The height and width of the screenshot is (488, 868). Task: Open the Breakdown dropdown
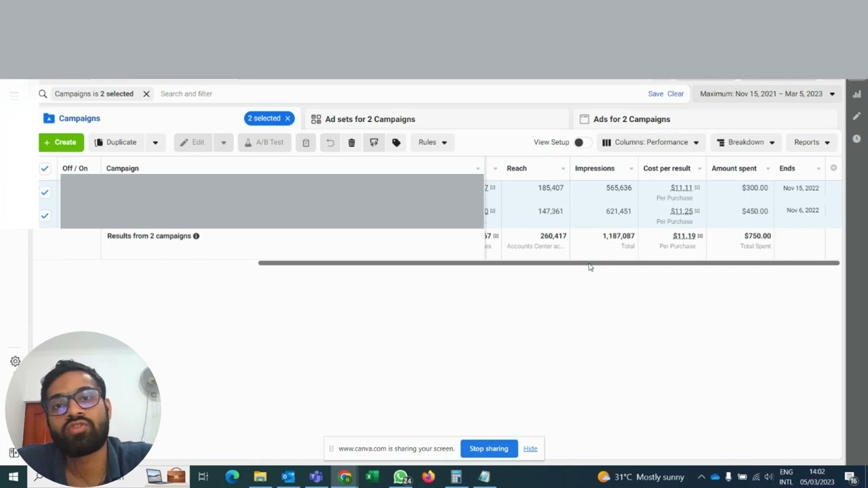click(x=745, y=142)
